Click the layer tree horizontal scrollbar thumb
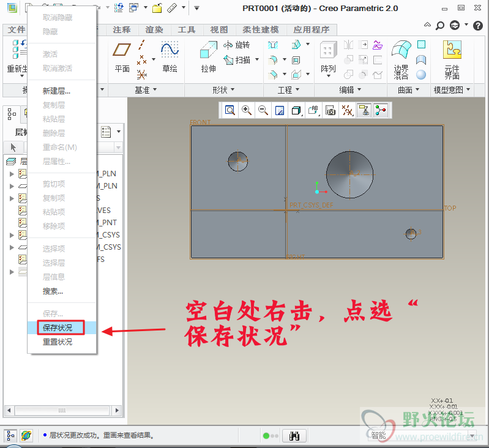The image size is (489, 448). point(62,410)
